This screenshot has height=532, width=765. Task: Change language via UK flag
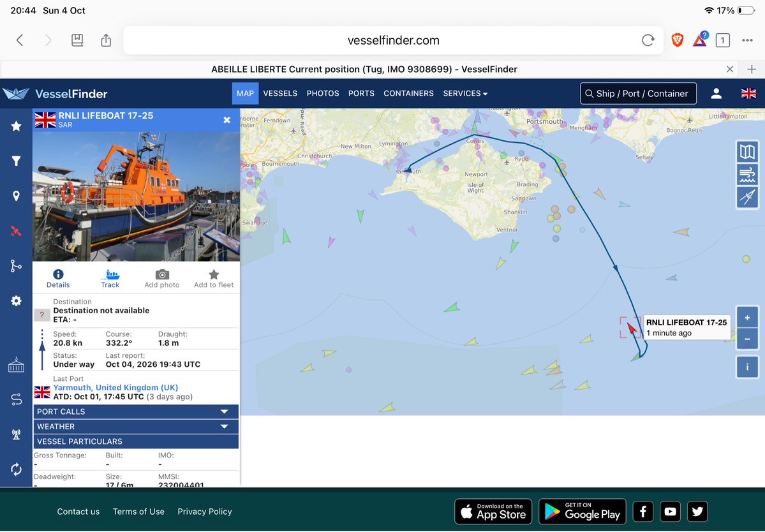point(748,94)
